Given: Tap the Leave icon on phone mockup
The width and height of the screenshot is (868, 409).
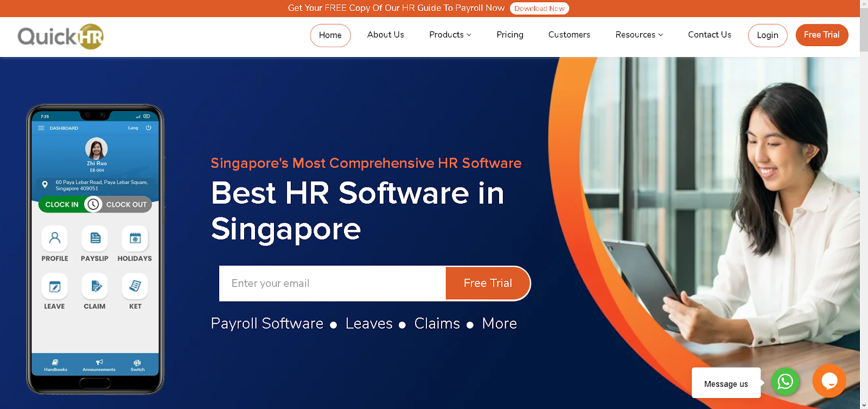Looking at the screenshot, I should pyautogui.click(x=55, y=286).
